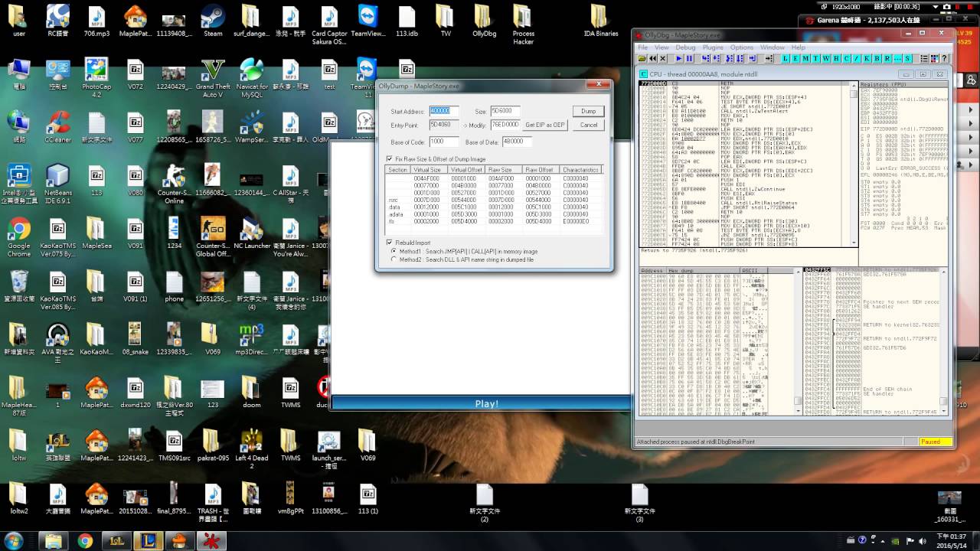Open Handles window with the H button
This screenshot has width=980, height=551.
pyautogui.click(x=836, y=58)
